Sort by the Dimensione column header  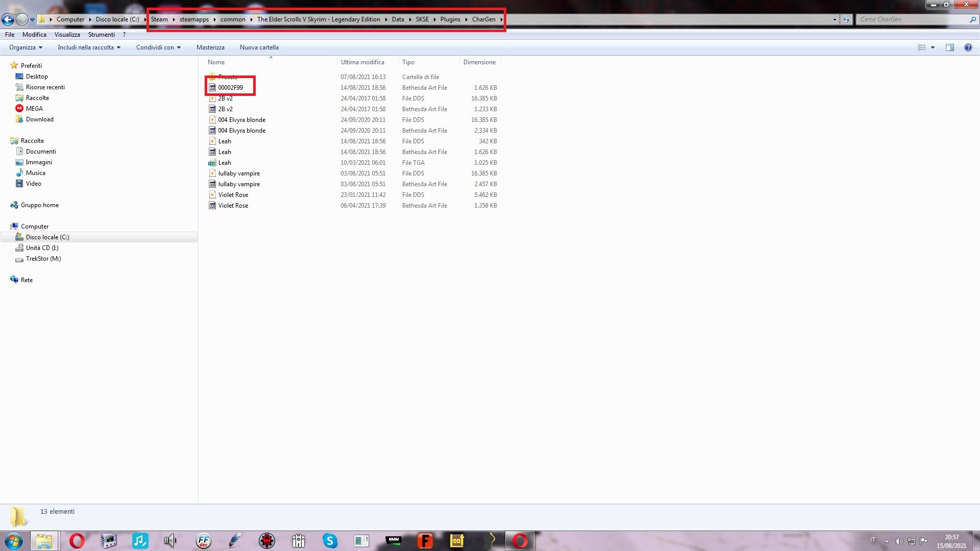tap(480, 62)
